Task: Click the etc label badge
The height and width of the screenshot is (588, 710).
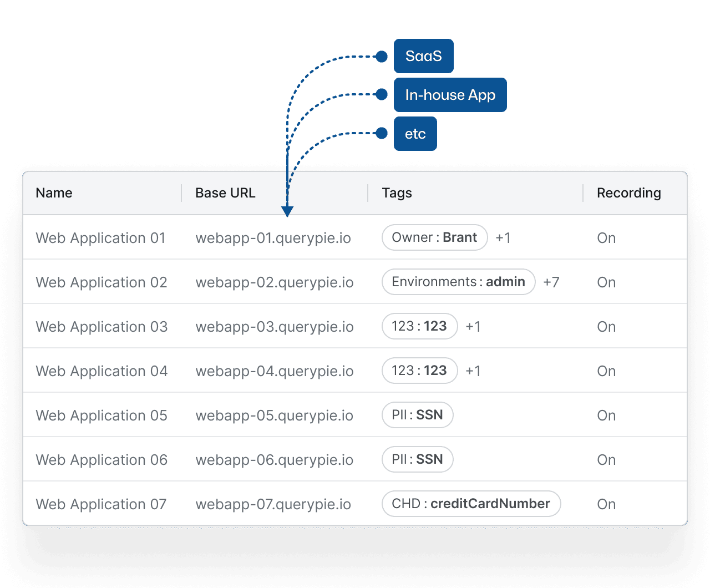Action: (x=415, y=134)
